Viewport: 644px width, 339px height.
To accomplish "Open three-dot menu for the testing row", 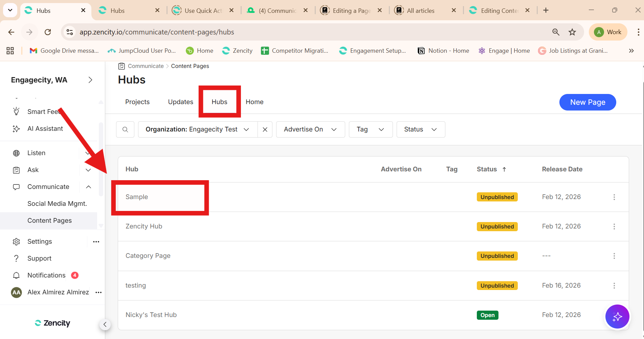I will tap(614, 286).
